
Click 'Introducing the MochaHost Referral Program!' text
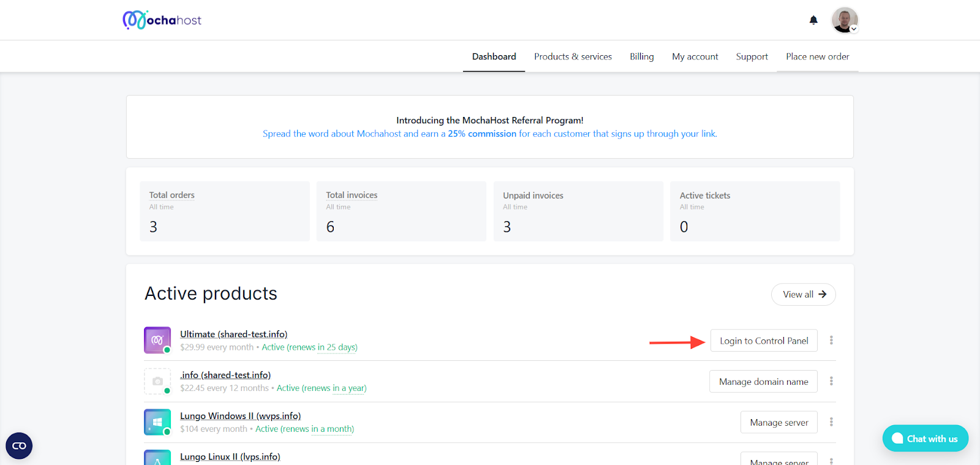pyautogui.click(x=489, y=120)
